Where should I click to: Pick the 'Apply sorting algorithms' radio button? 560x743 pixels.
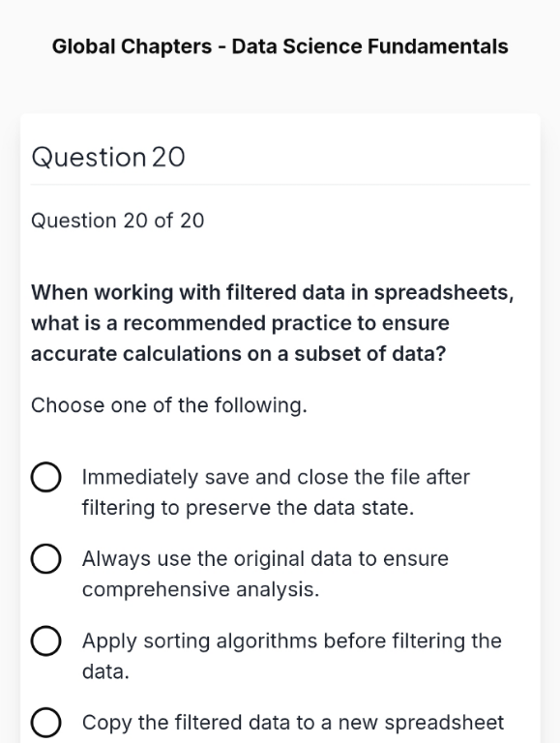46,640
